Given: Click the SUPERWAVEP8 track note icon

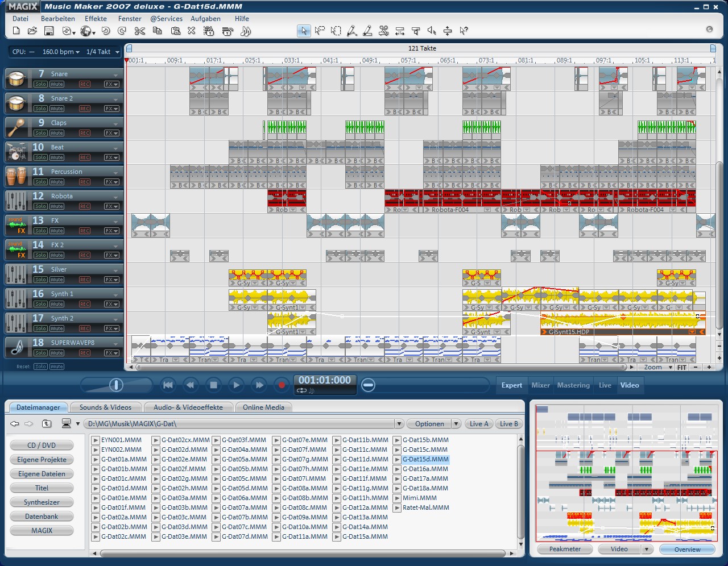Looking at the screenshot, I should pyautogui.click(x=16, y=348).
